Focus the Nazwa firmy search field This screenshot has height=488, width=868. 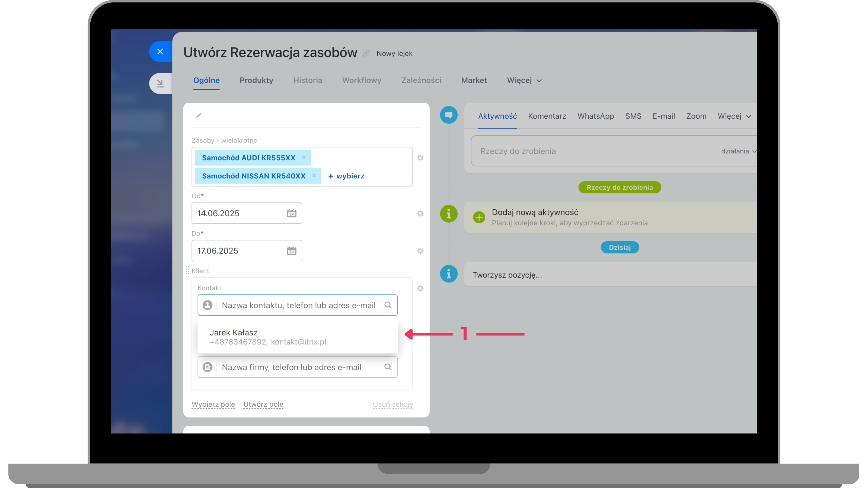(298, 367)
